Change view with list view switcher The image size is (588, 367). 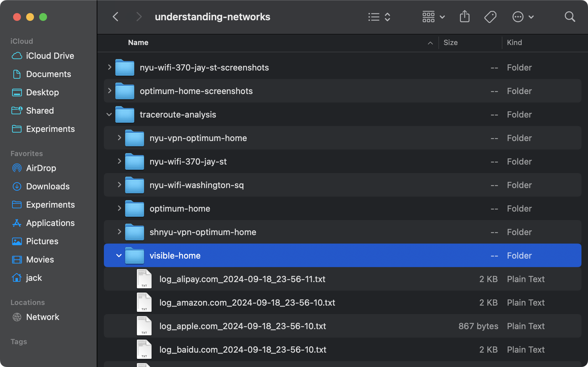[x=379, y=17]
